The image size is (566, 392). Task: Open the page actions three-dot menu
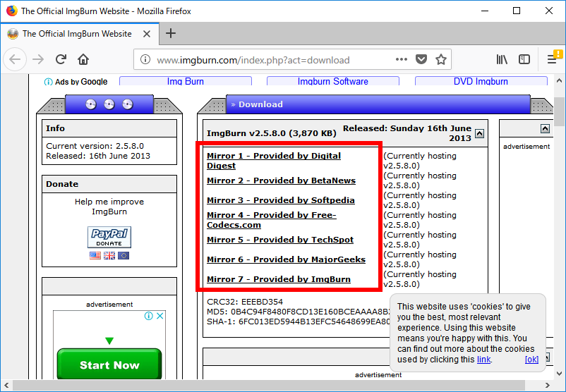[402, 59]
